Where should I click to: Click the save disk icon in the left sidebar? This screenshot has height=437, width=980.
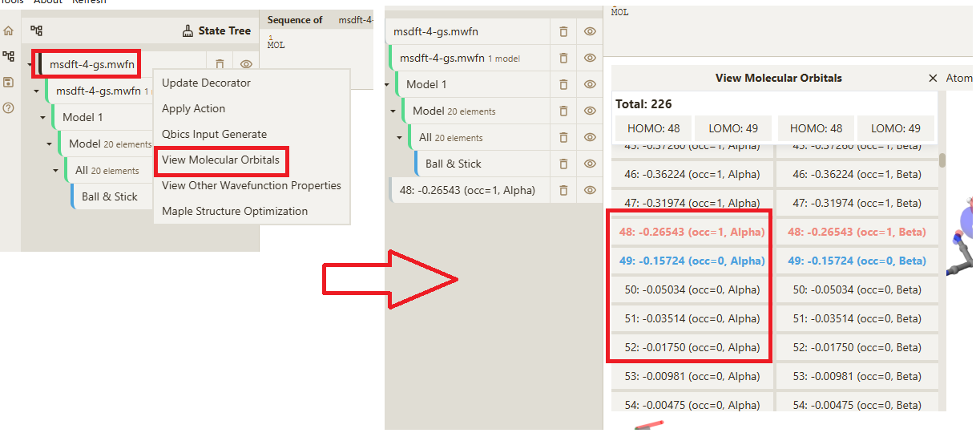click(9, 83)
